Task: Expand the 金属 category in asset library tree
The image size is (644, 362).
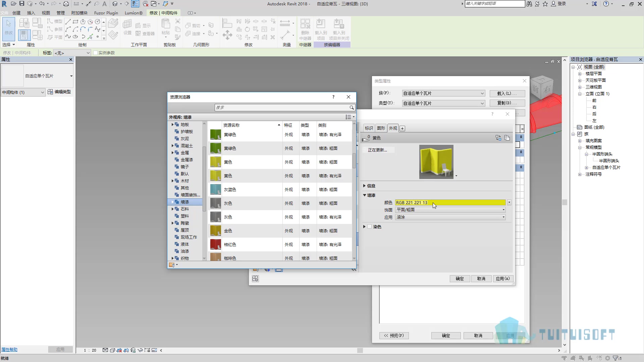Action: [x=172, y=153]
